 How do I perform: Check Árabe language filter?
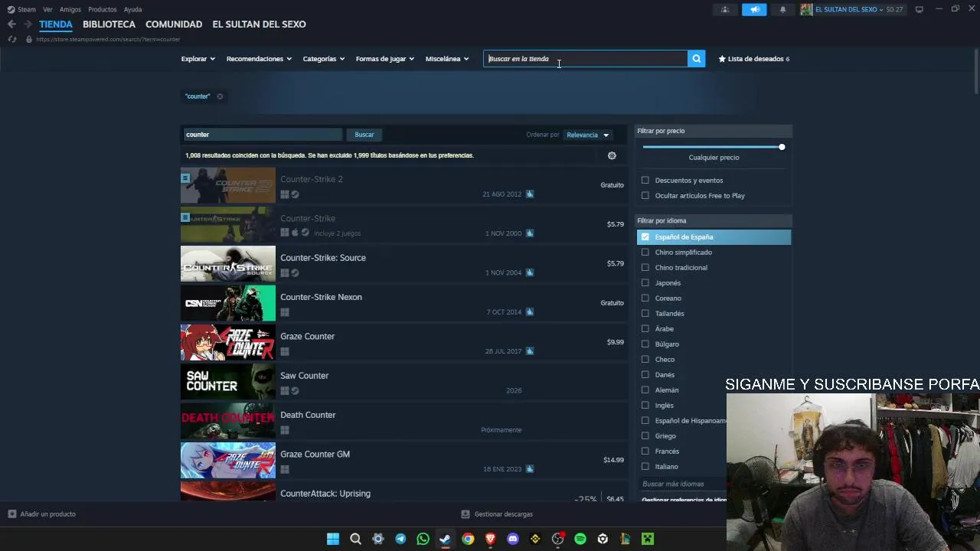pos(645,329)
